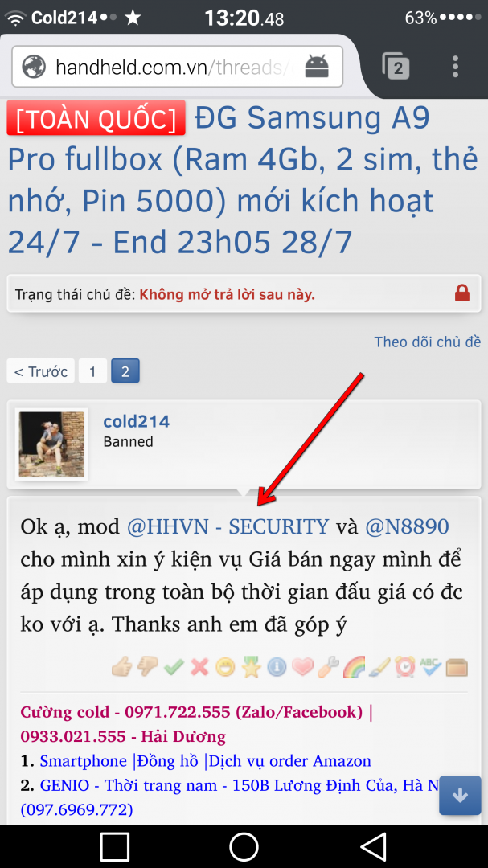This screenshot has height=868, width=488.
Task: Click the red X rating icon
Action: tap(199, 667)
